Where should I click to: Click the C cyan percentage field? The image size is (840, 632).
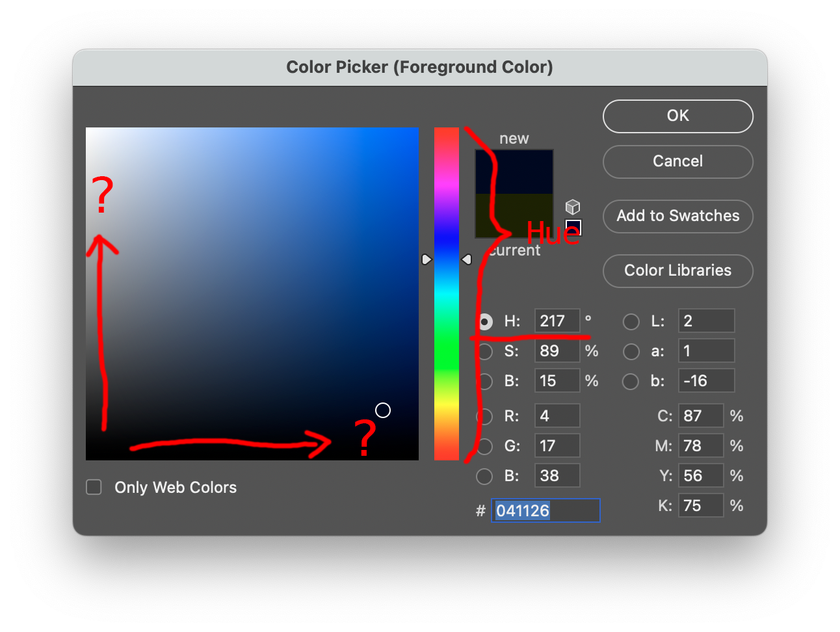coord(700,416)
